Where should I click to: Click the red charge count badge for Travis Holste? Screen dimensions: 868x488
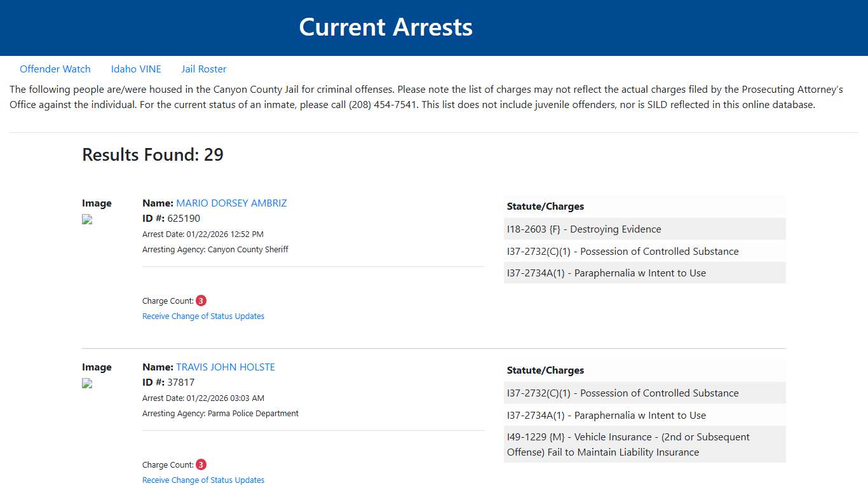(x=200, y=464)
